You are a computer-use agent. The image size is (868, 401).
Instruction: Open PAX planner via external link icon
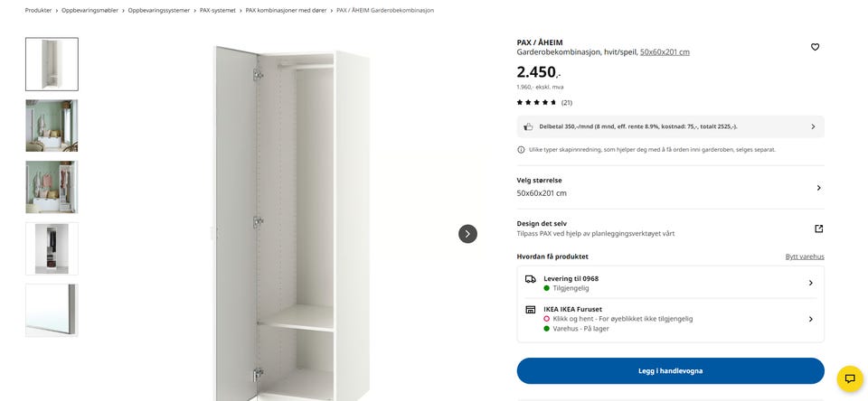tap(818, 228)
